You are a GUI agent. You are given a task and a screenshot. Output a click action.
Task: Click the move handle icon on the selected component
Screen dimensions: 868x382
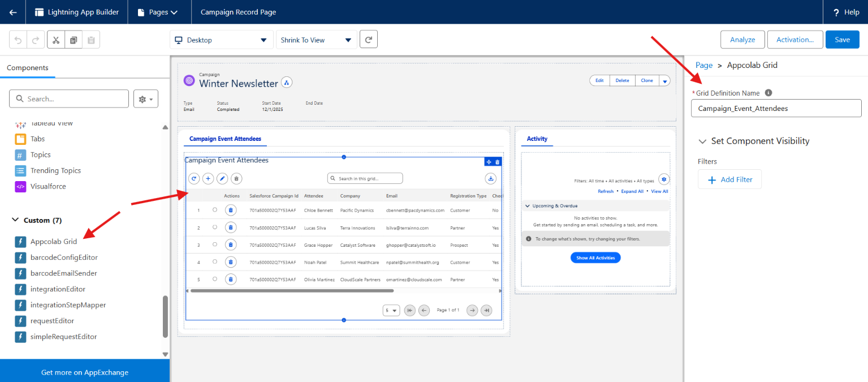[489, 162]
